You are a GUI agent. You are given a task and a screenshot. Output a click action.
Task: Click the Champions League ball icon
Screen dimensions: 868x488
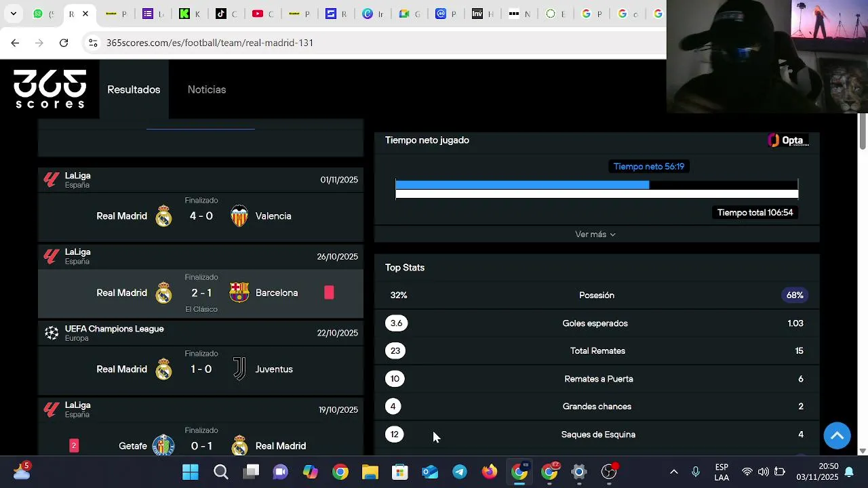52,333
